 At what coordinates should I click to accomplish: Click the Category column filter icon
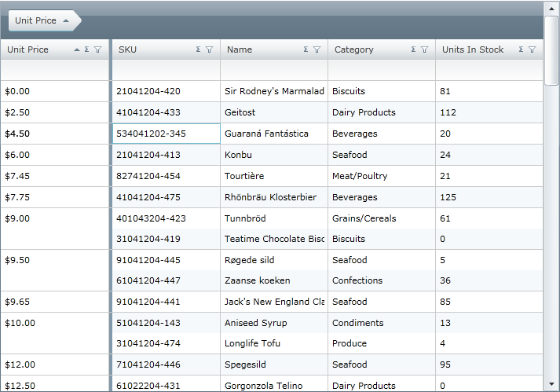tap(424, 49)
